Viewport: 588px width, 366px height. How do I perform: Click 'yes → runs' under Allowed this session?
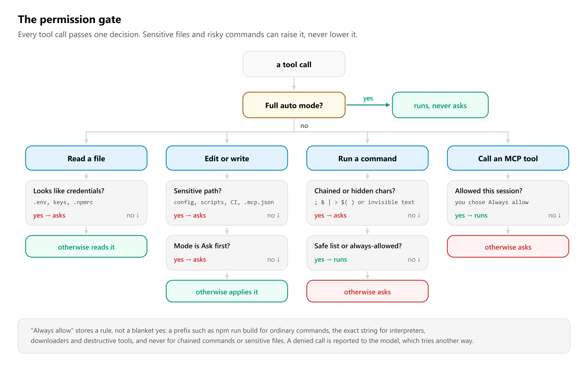471,215
